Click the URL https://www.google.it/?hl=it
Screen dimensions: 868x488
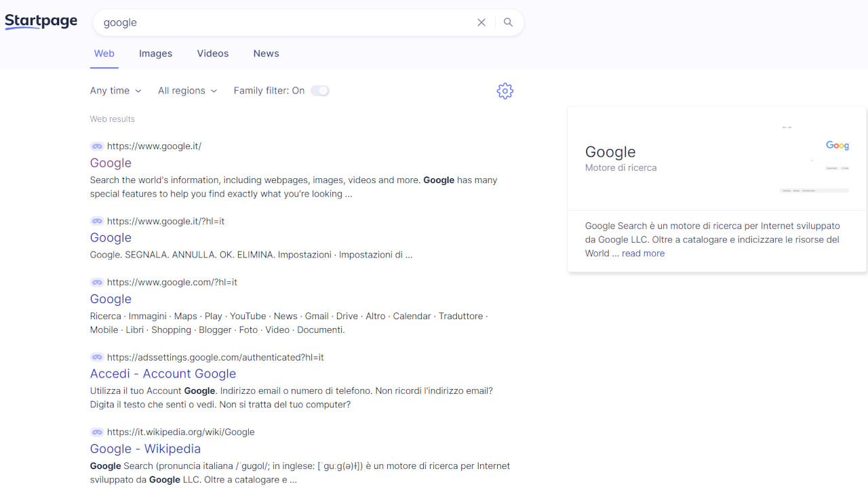(165, 221)
